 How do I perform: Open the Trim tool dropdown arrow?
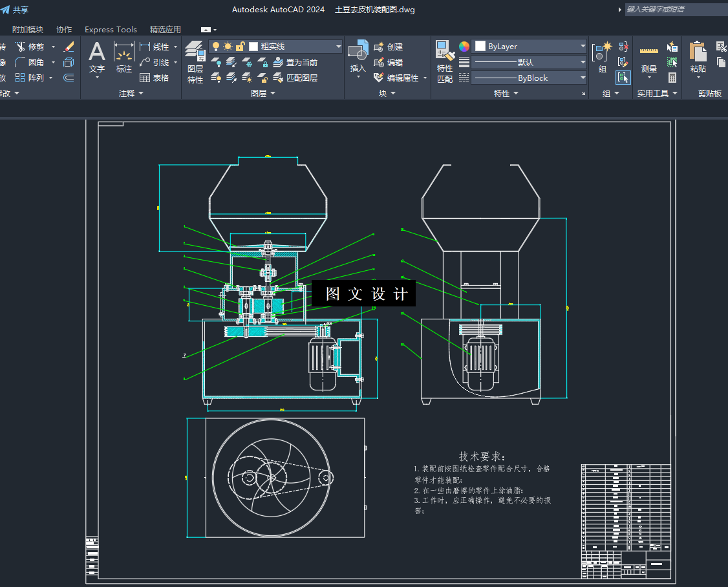coord(53,47)
